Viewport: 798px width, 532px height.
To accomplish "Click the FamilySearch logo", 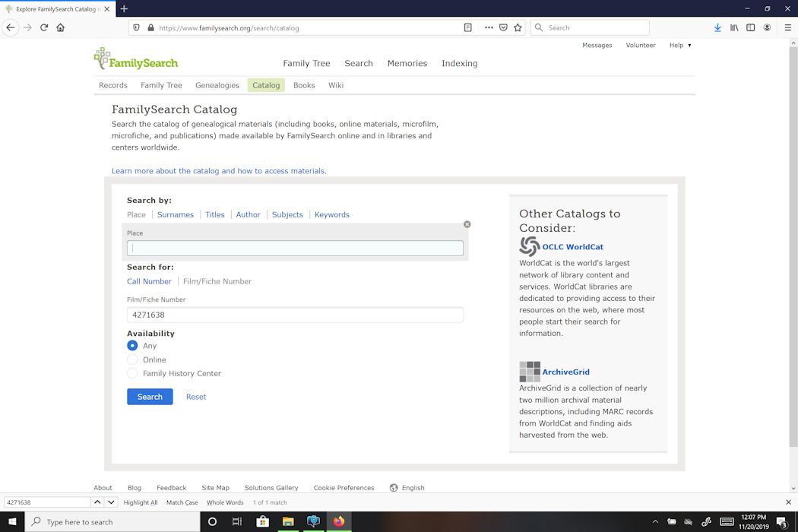I will point(136,59).
